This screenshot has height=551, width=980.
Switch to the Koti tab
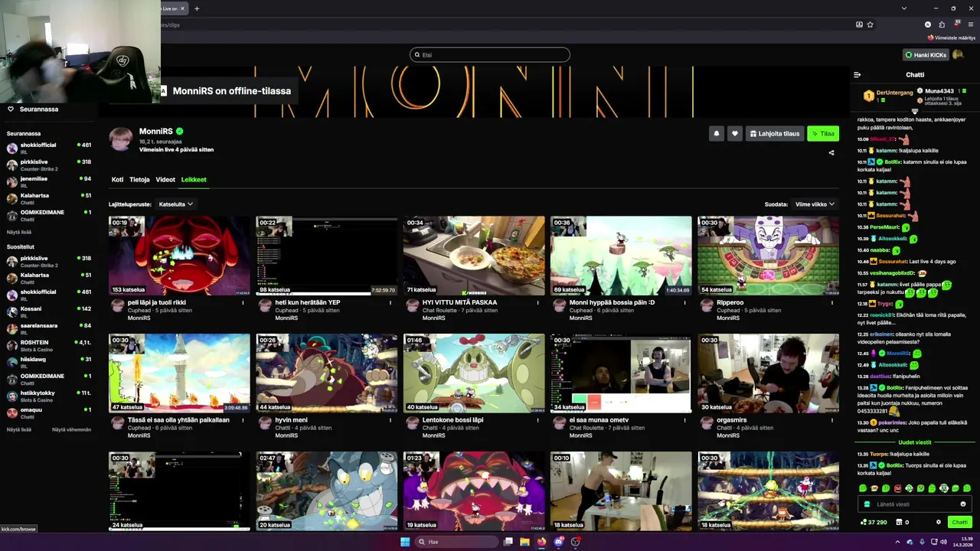[117, 180]
